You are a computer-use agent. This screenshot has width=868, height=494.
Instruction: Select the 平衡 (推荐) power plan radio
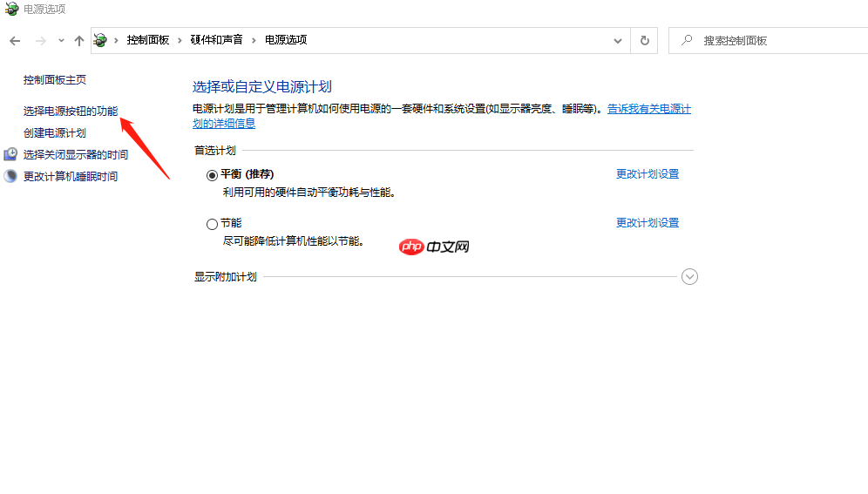tap(212, 175)
